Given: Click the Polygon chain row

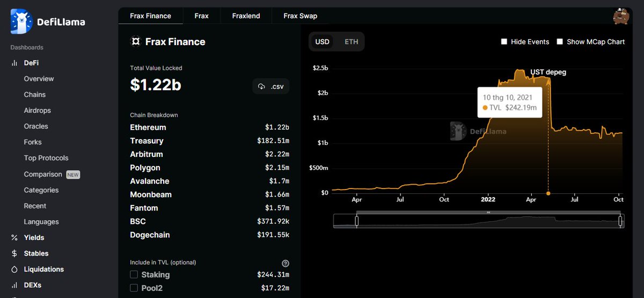Looking at the screenshot, I should pyautogui.click(x=209, y=168).
